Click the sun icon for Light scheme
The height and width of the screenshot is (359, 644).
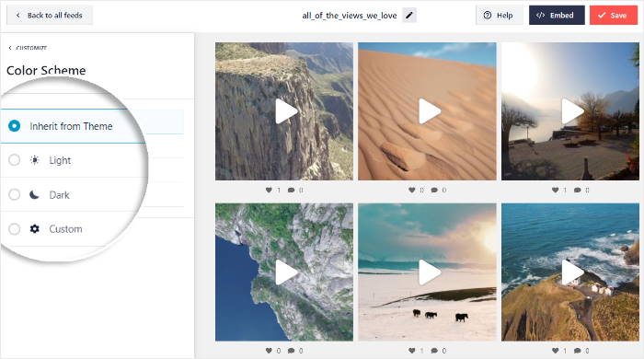[35, 160]
